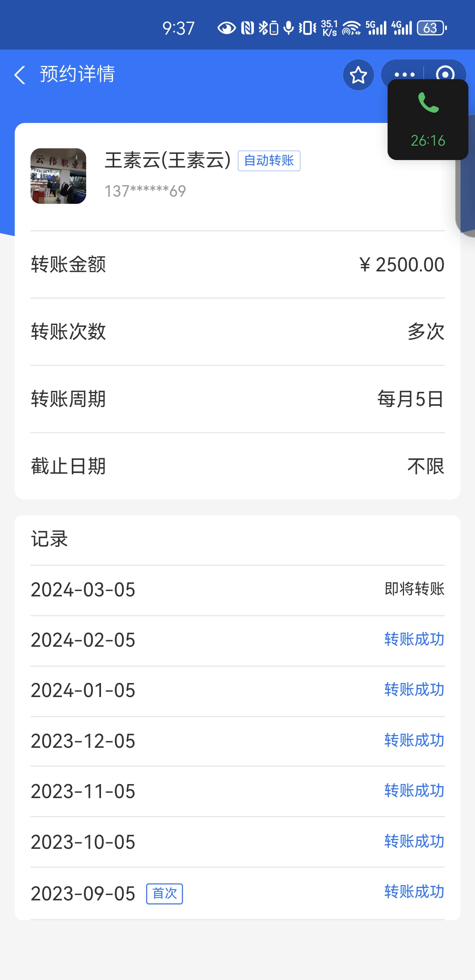
Task: Tap the battery indicator in status bar
Action: tap(431, 28)
